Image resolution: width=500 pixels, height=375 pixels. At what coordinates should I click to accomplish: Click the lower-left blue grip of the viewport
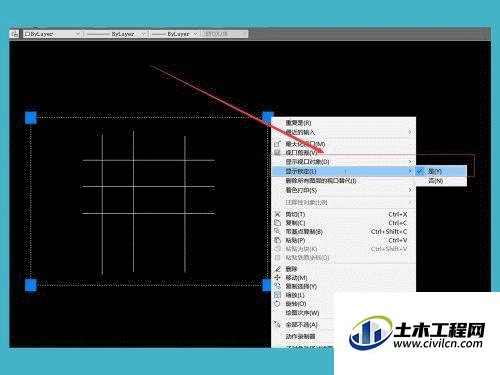(31, 285)
